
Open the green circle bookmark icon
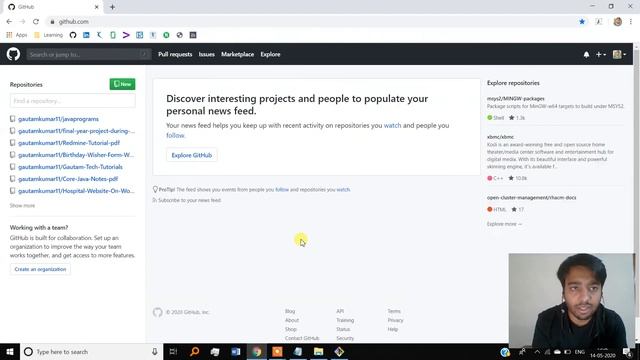pos(166,35)
